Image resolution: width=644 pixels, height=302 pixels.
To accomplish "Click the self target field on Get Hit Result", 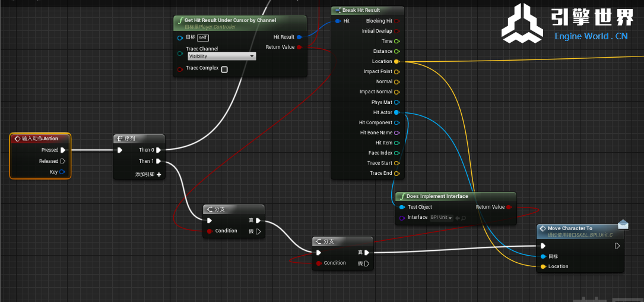I will [x=203, y=37].
